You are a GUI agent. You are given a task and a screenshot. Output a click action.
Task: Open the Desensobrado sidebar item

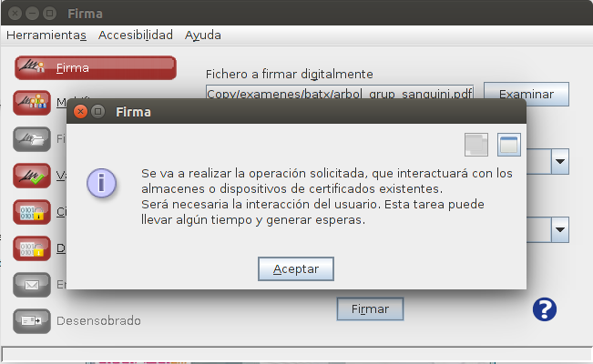pyautogui.click(x=77, y=321)
